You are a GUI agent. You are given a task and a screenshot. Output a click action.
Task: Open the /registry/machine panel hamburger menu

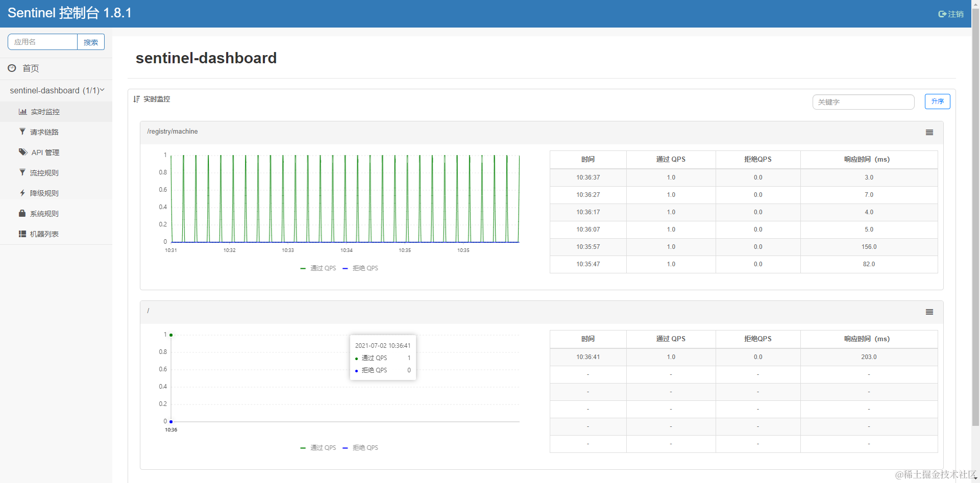[x=929, y=133]
